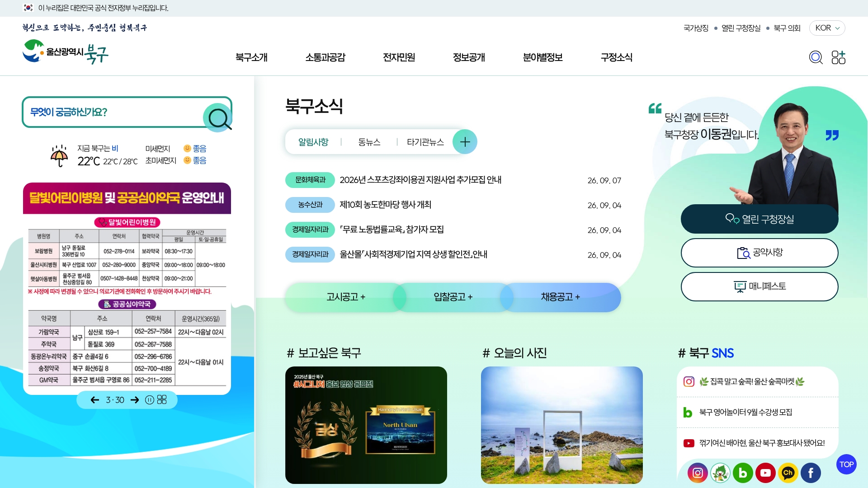Open the 매니페스토 button
Viewport: 868px width, 488px height.
coord(759,286)
